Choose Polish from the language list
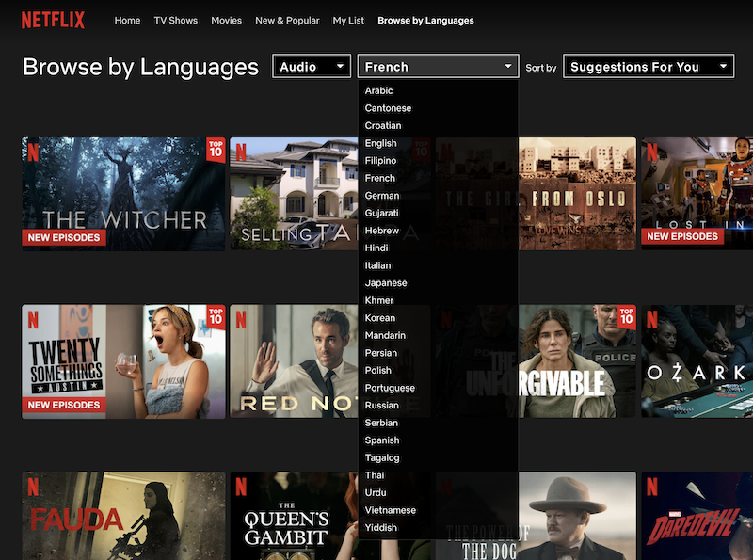Screen dimensions: 753x560 click(378, 370)
